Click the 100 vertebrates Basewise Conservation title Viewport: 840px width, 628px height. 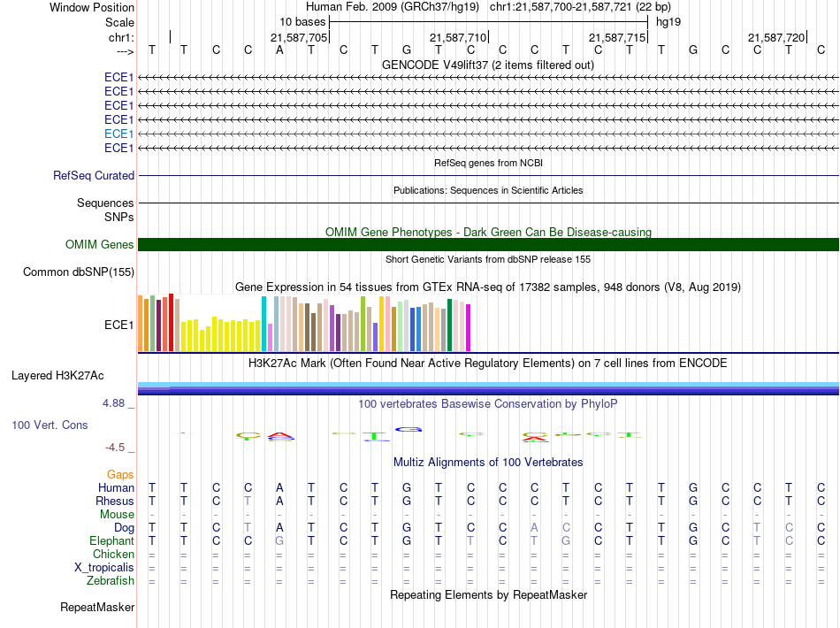click(488, 404)
